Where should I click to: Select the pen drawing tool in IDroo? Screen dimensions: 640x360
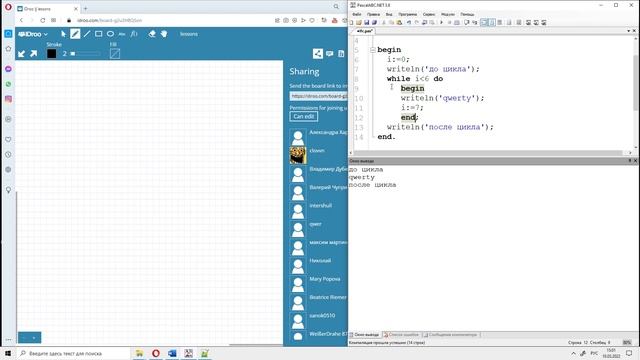point(75,34)
